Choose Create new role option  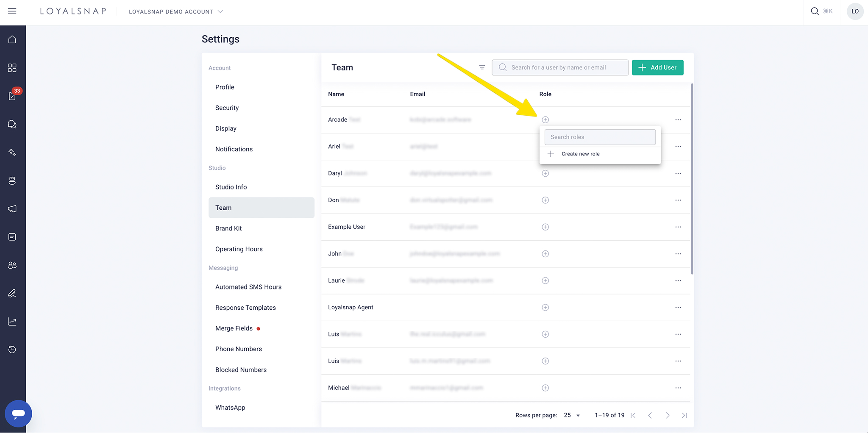click(600, 154)
